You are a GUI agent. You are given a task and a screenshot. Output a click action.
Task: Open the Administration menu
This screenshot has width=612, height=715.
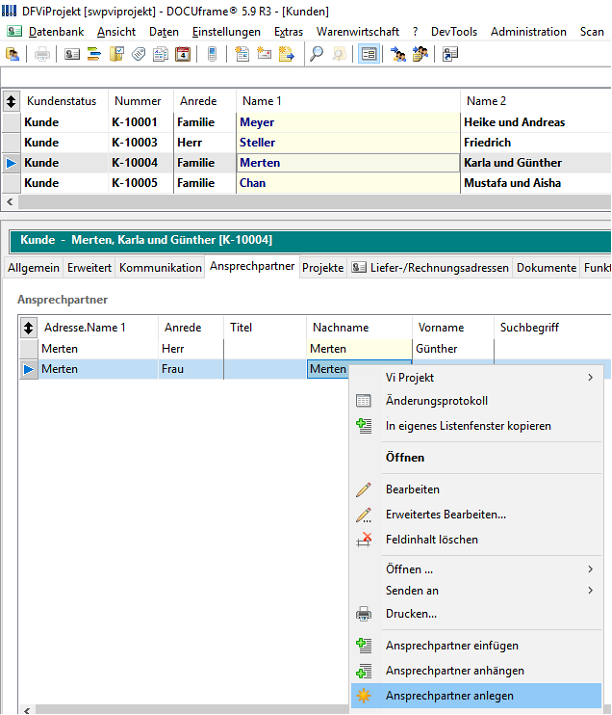(529, 32)
